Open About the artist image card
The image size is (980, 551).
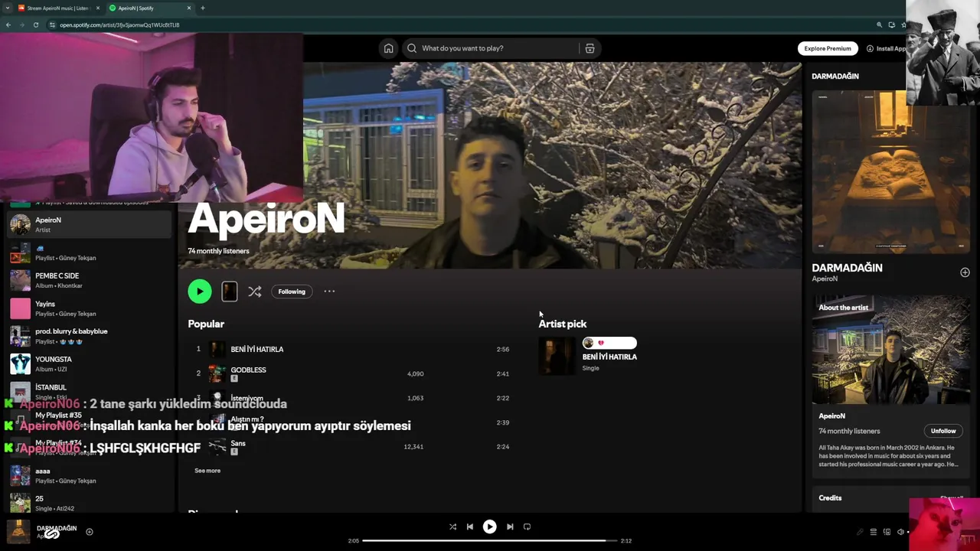point(890,350)
